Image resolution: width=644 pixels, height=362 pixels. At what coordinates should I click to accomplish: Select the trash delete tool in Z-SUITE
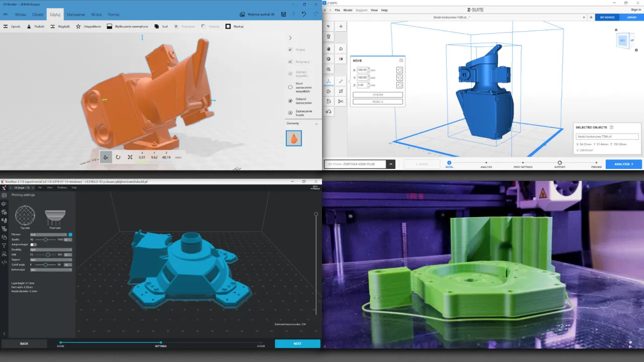pyautogui.click(x=329, y=36)
